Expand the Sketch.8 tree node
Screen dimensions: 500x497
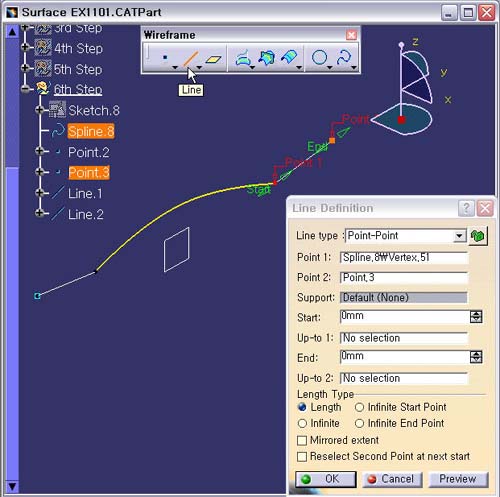39,110
